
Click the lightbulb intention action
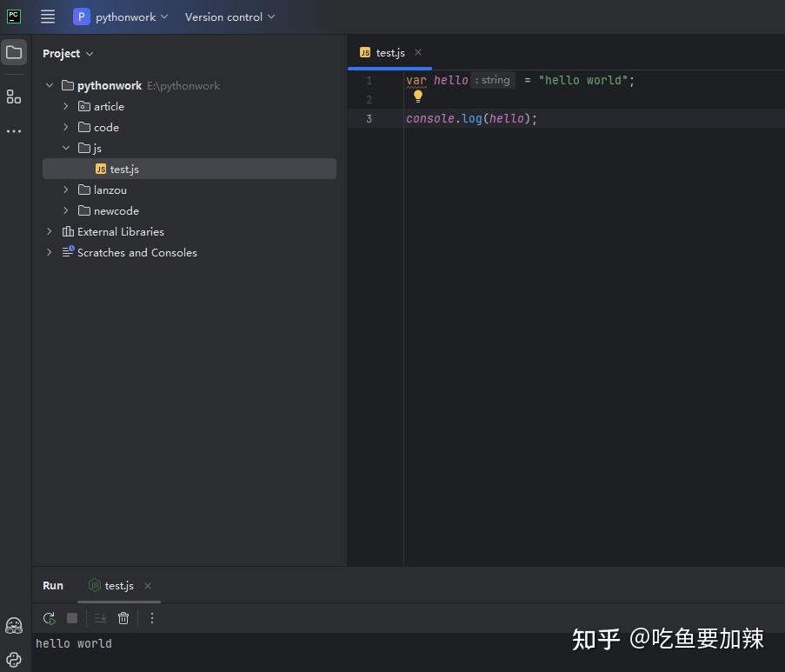pos(417,97)
